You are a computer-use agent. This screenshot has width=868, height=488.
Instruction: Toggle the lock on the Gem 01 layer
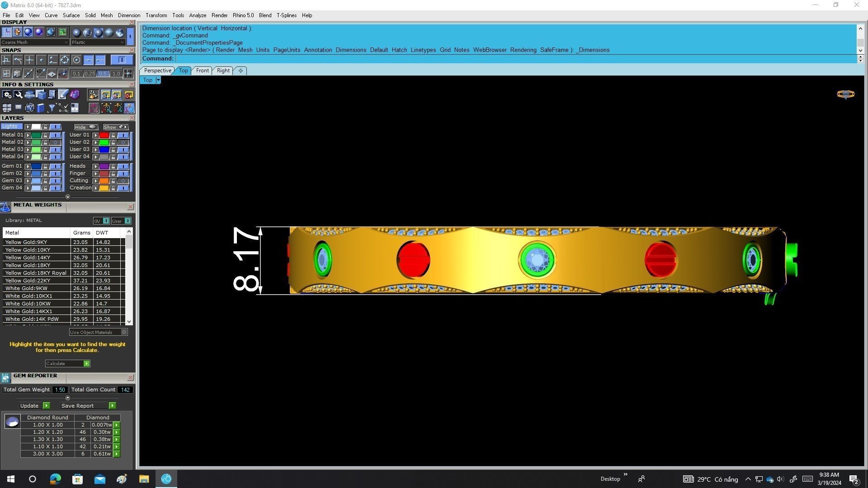[x=45, y=166]
